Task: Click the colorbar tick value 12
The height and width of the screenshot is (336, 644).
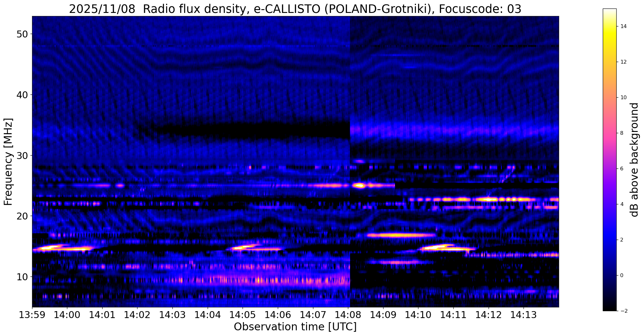Action: [623, 62]
